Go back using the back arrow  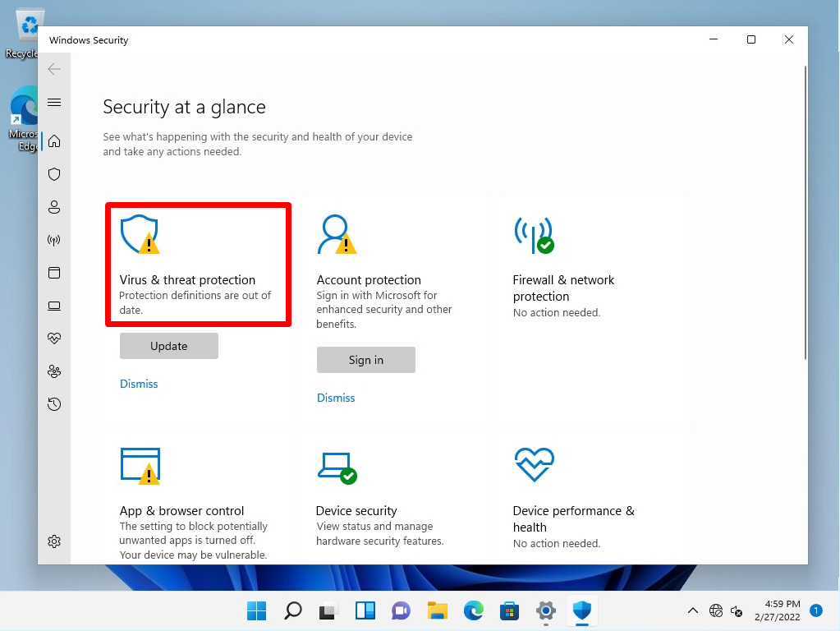pos(54,69)
